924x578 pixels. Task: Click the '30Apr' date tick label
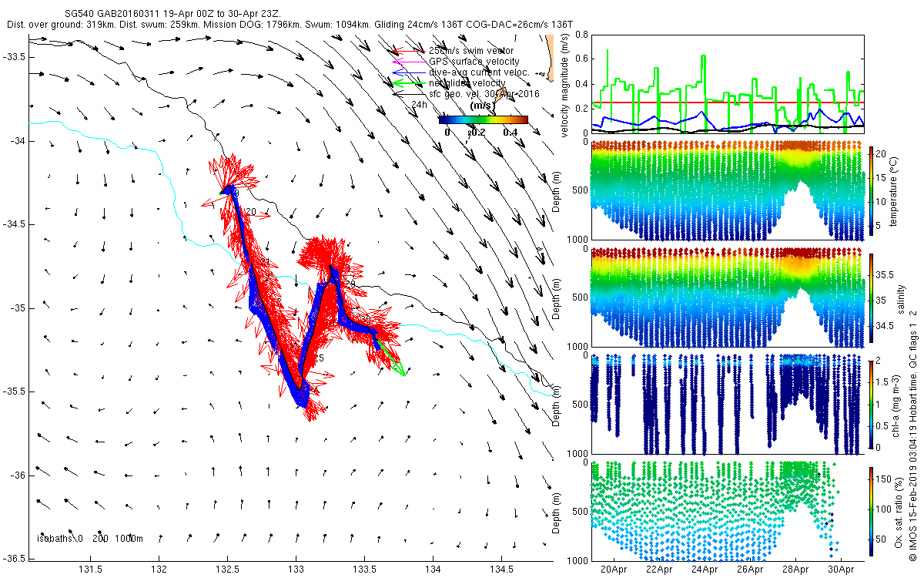tap(841, 570)
